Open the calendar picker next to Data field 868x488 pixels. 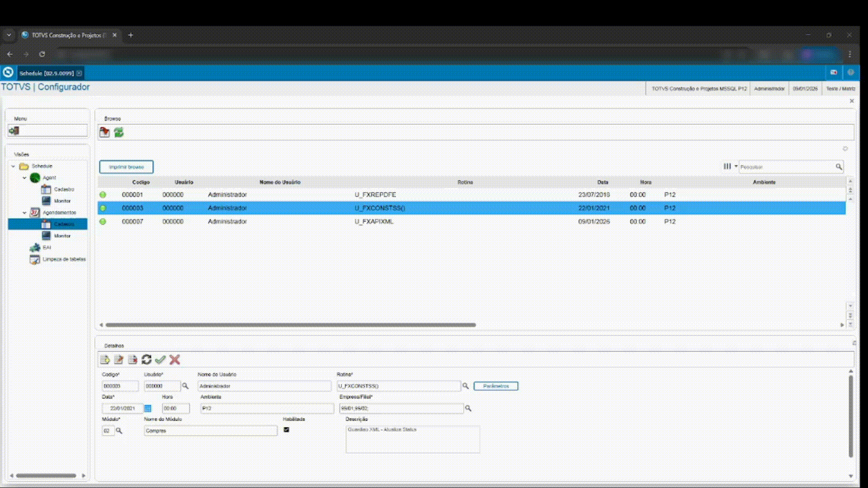click(148, 408)
